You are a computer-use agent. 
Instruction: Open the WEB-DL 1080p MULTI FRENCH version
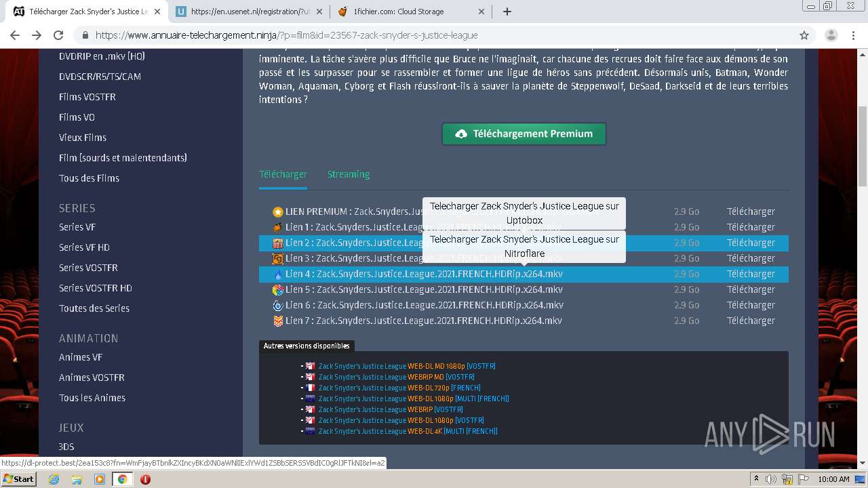coord(414,399)
